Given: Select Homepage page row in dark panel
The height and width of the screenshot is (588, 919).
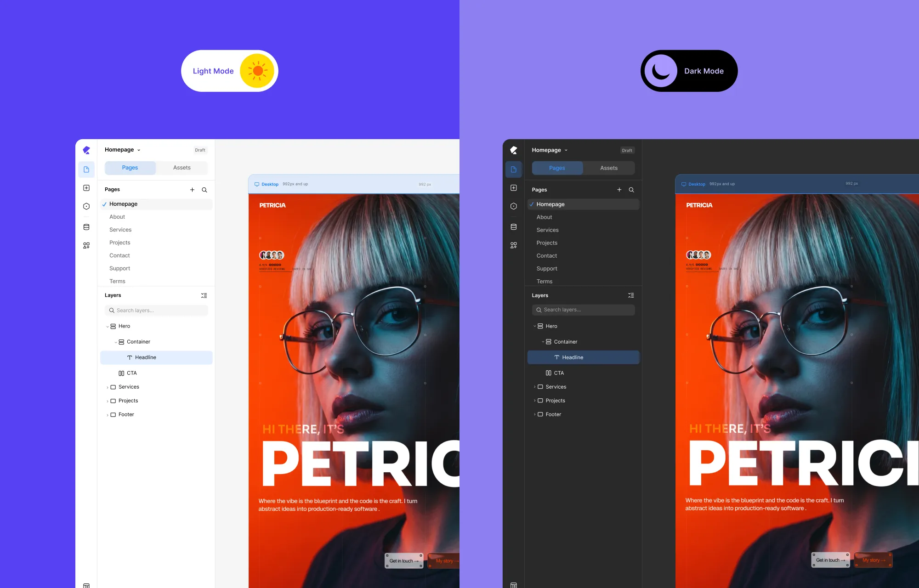Looking at the screenshot, I should pos(584,204).
